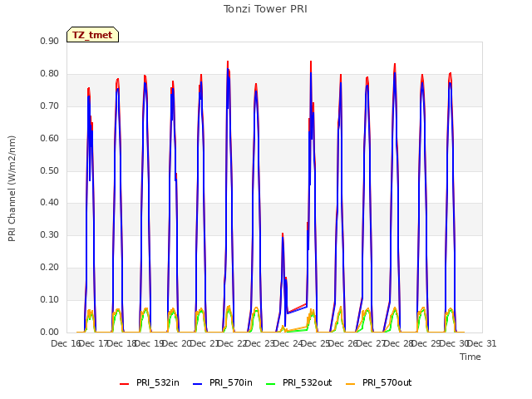
Task: Click the Time axis label
Action: 470,357
